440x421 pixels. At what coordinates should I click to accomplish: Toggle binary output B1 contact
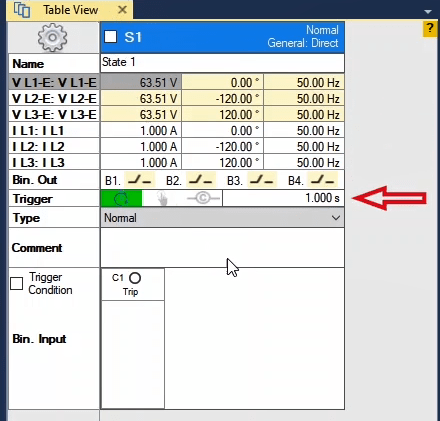pos(139,180)
